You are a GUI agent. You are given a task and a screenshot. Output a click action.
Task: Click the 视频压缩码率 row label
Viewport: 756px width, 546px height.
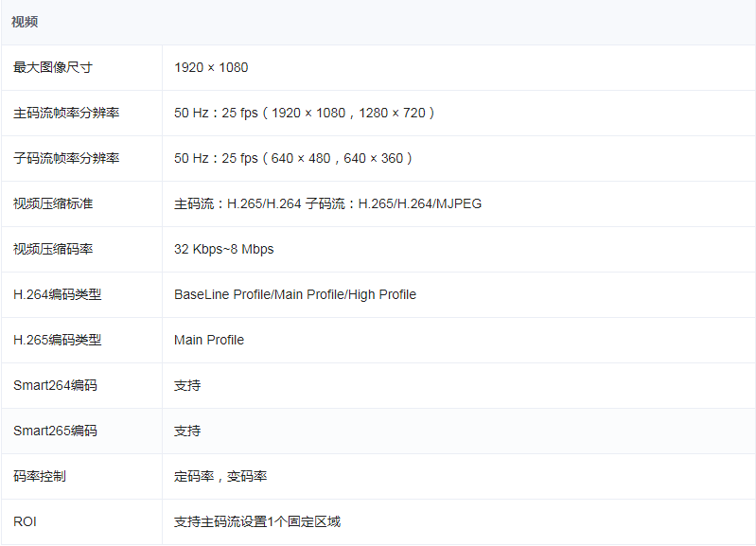coord(53,249)
